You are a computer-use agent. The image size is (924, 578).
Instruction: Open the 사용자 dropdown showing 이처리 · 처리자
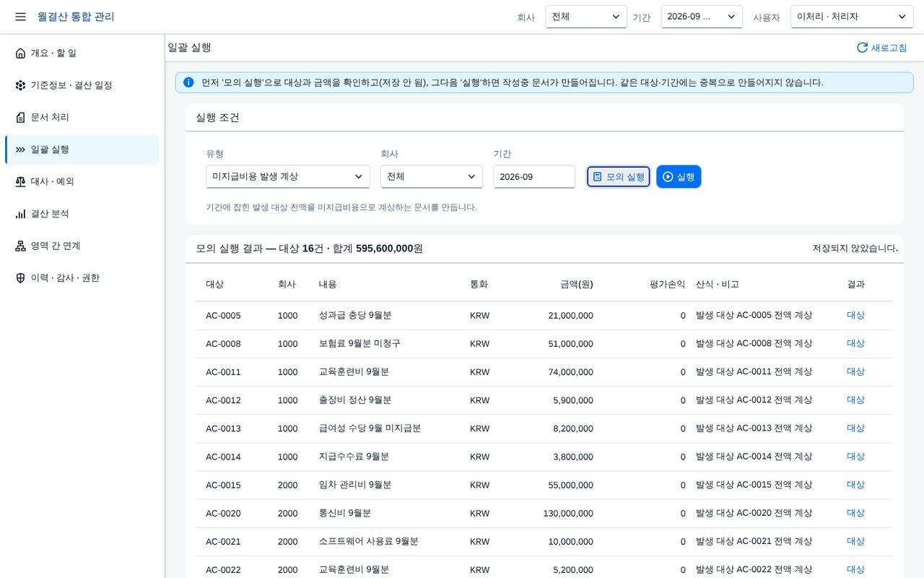[x=852, y=17]
